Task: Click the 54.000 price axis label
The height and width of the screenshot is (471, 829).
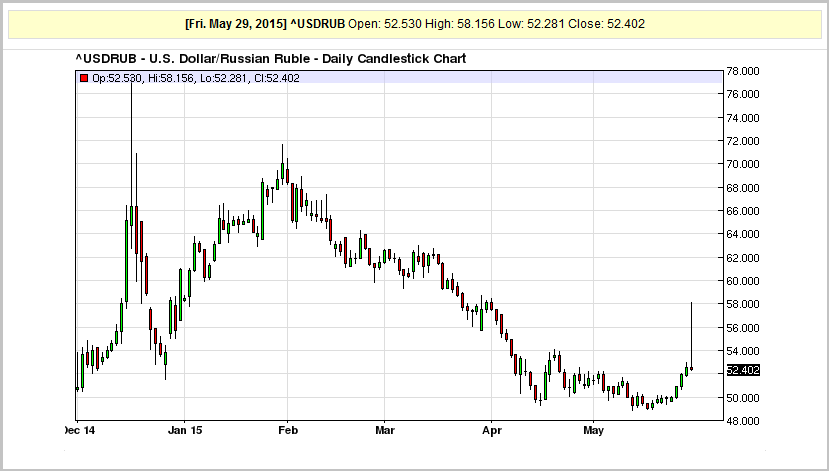Action: coord(743,351)
